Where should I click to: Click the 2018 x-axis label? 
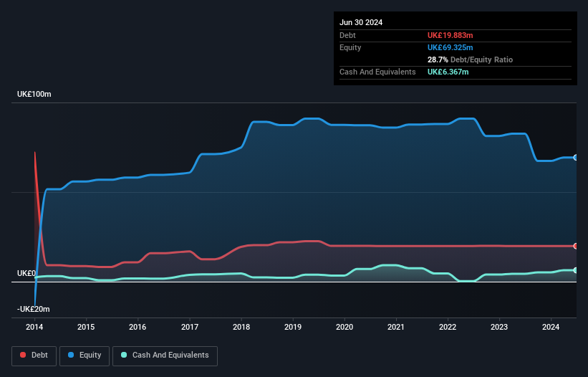tap(241, 327)
